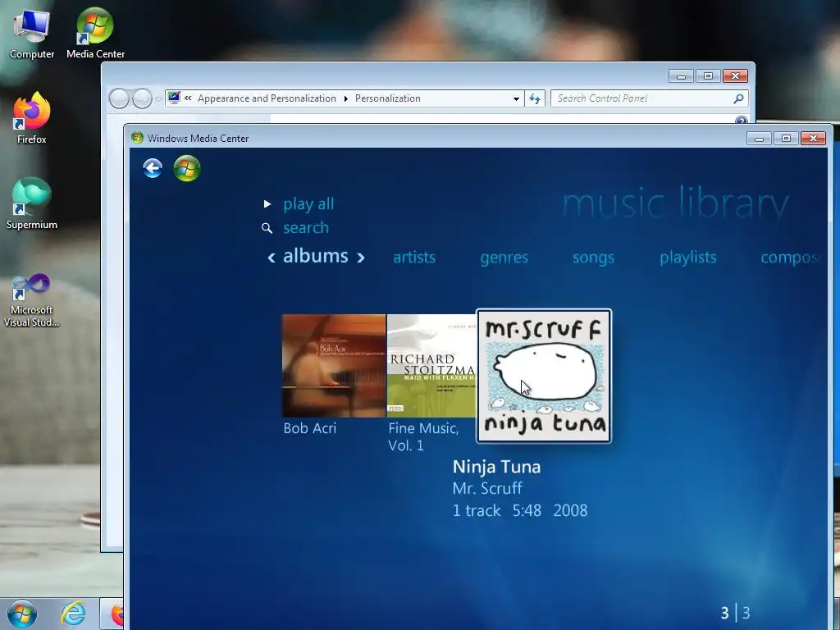Maximize the Control Panel window

[x=708, y=76]
